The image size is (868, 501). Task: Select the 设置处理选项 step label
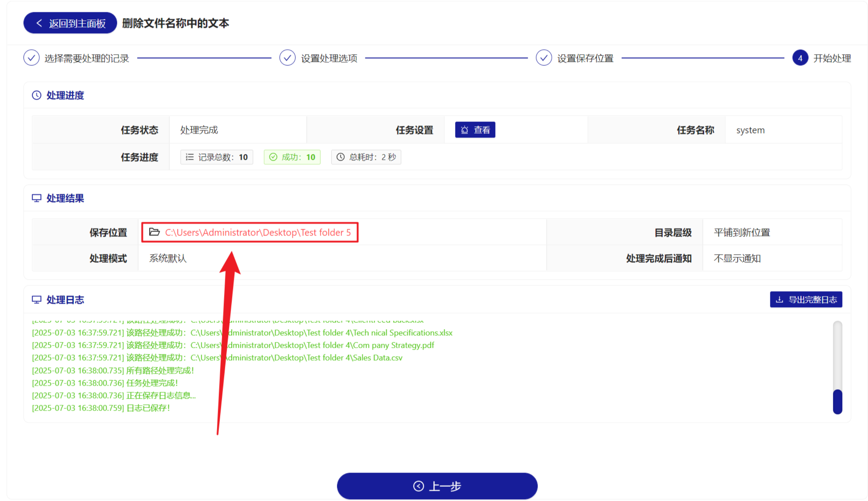click(329, 59)
